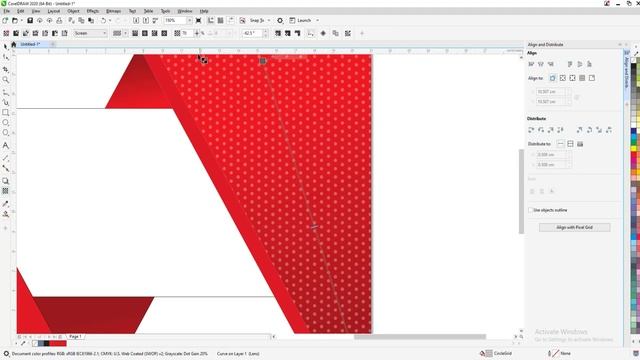Choose Align to Page center option
Image resolution: width=640 pixels, height=360 pixels.
coord(572,78)
